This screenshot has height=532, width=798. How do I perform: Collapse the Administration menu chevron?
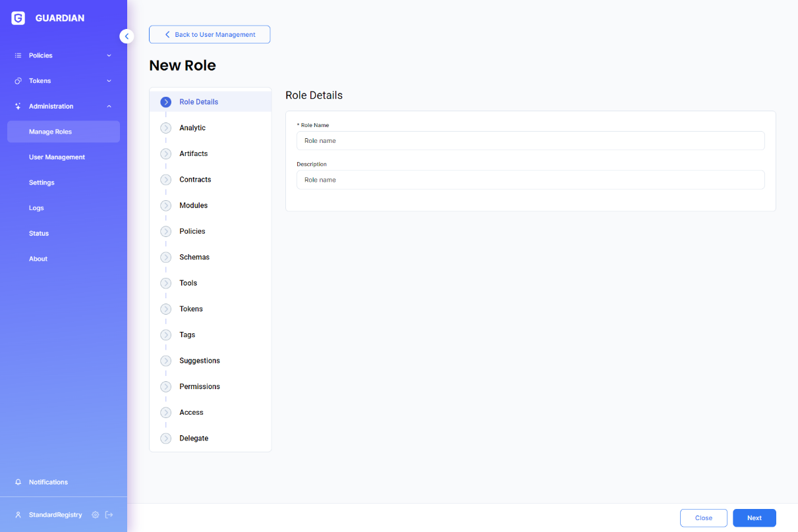(x=109, y=106)
